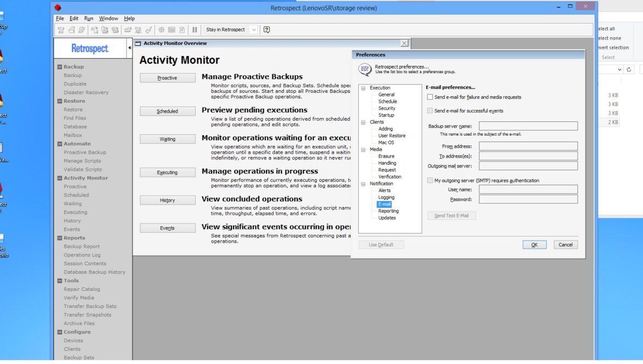This screenshot has height=364, width=643.
Task: Click the grid table icon in the toolbar
Action: (172, 30)
